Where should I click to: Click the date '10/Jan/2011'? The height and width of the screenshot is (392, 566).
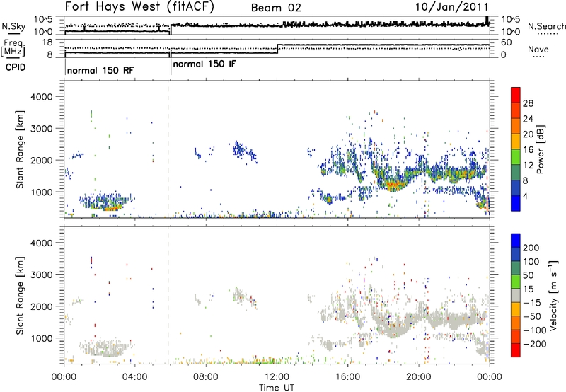(x=452, y=7)
